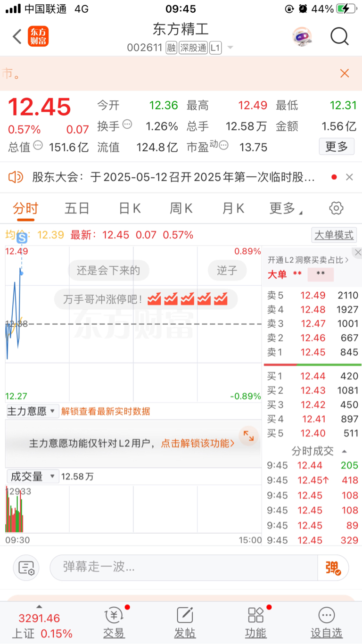Expand the stock title dropdown arrow
The height and width of the screenshot is (644, 362).
click(230, 48)
